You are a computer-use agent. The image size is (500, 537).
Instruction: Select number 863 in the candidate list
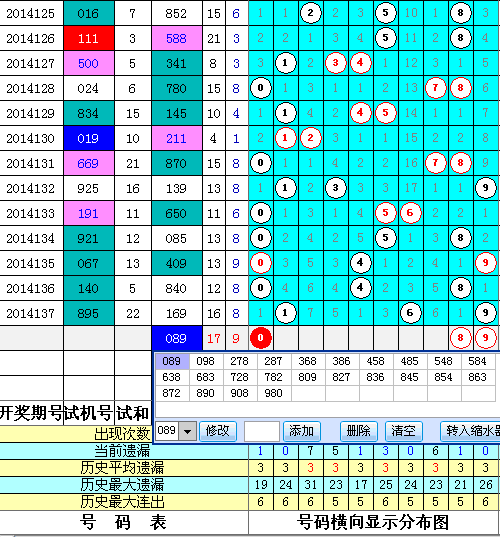tap(477, 377)
